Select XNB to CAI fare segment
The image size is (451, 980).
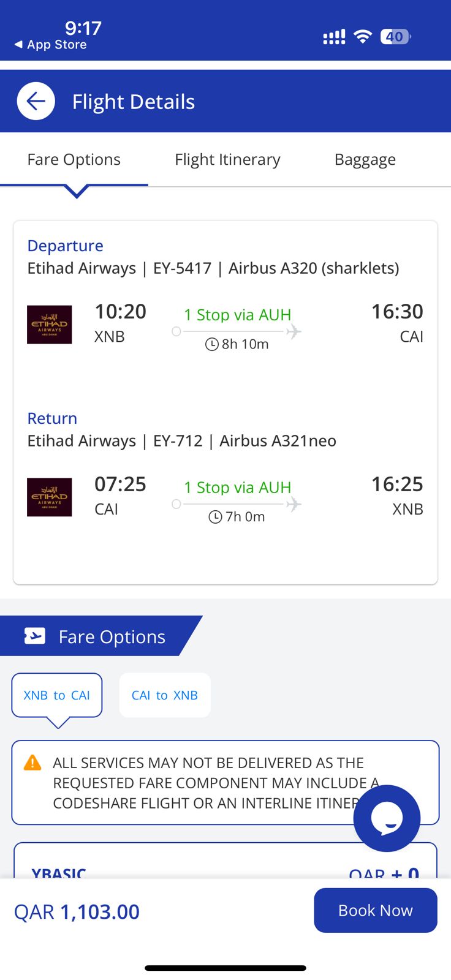(x=57, y=695)
